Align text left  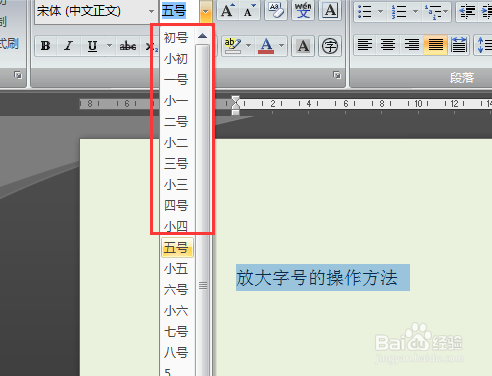pos(365,45)
